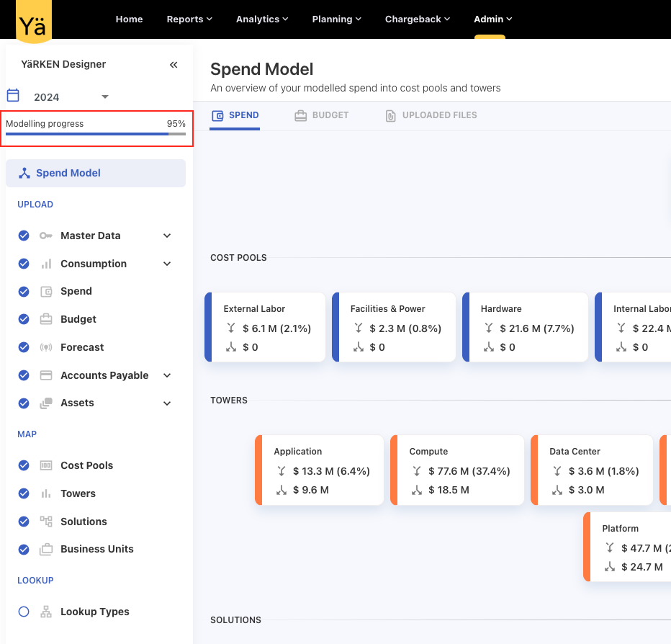Click the calendar icon beside 2024
The width and height of the screenshot is (671, 644).
[x=13, y=96]
